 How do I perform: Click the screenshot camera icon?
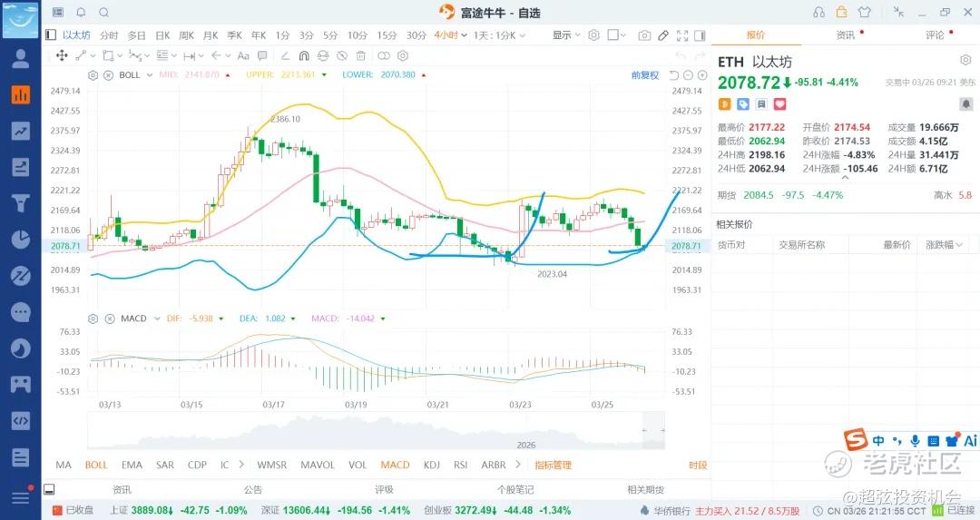[x=644, y=35]
